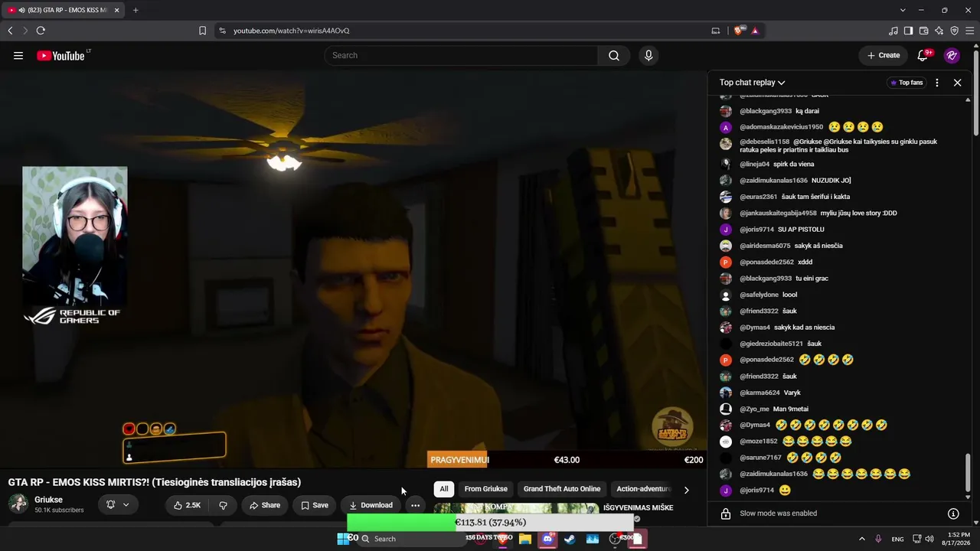The height and width of the screenshot is (551, 980).
Task: Click the Create button
Action: click(x=883, y=55)
